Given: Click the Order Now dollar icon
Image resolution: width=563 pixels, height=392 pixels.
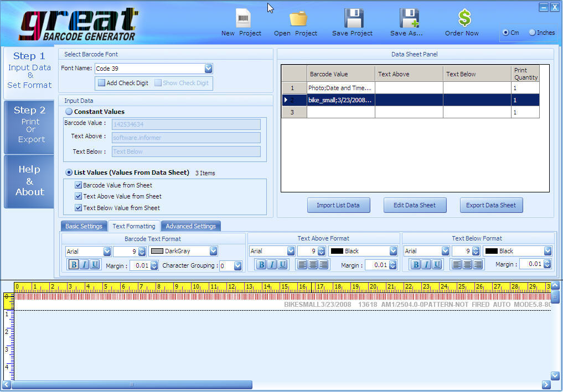Looking at the screenshot, I should 464,18.
